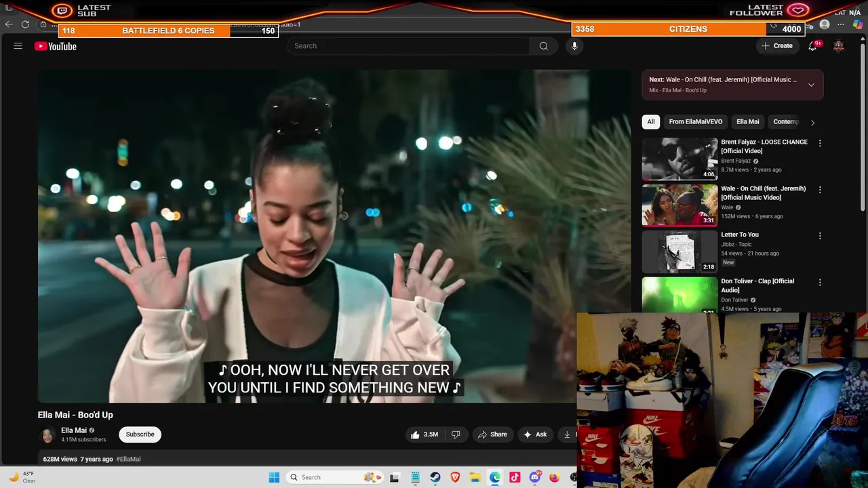Viewport: 868px width, 488px height.
Task: Open the YouTube account avatar menu
Action: (x=839, y=46)
